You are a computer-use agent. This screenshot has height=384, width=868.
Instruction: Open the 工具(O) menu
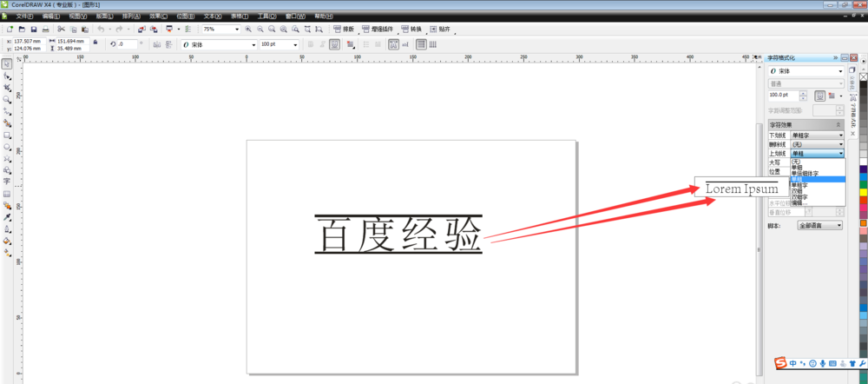[266, 16]
